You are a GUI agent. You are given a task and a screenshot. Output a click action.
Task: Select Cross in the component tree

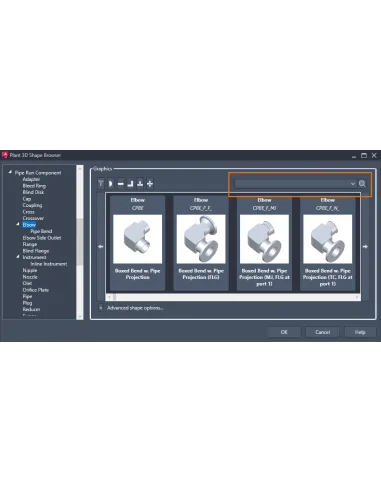coord(29,212)
